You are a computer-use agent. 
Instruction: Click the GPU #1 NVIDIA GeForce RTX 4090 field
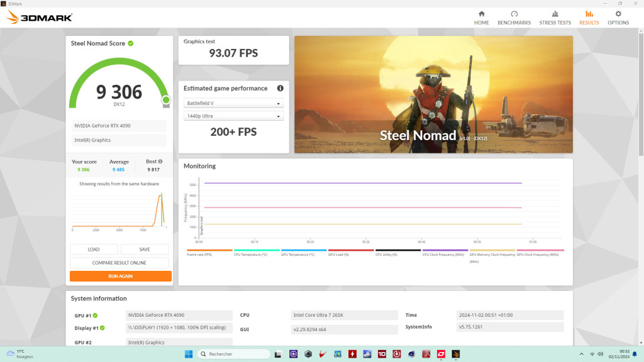coord(179,315)
